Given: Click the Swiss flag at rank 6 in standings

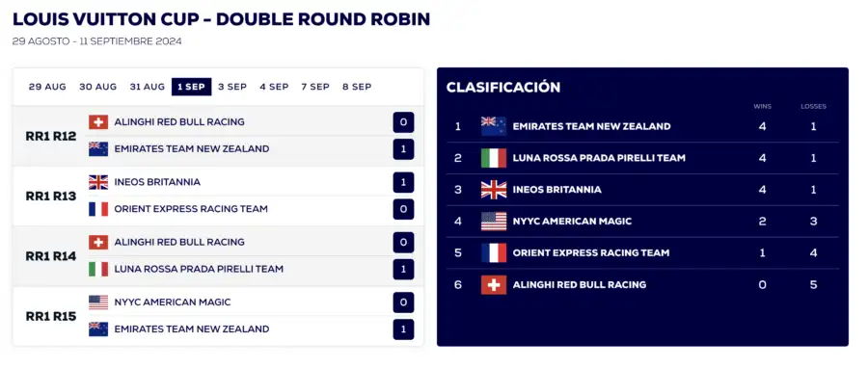Looking at the screenshot, I should [x=493, y=284].
